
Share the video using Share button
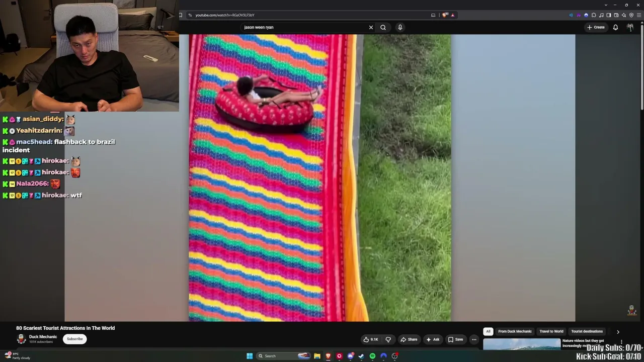(409, 339)
